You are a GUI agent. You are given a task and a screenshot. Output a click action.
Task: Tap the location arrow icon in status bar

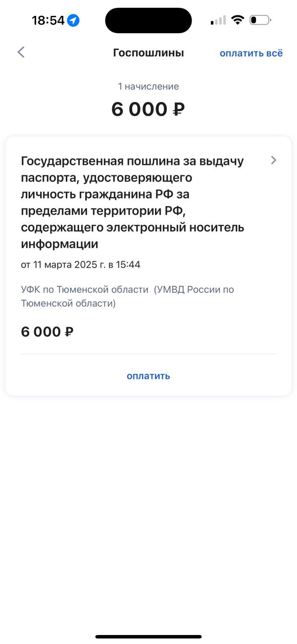(x=73, y=20)
